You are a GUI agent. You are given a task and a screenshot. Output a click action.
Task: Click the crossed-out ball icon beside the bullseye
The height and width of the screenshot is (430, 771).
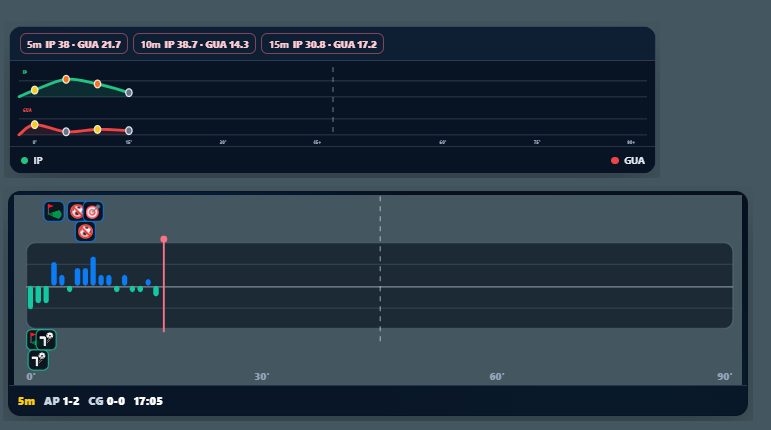coord(75,212)
